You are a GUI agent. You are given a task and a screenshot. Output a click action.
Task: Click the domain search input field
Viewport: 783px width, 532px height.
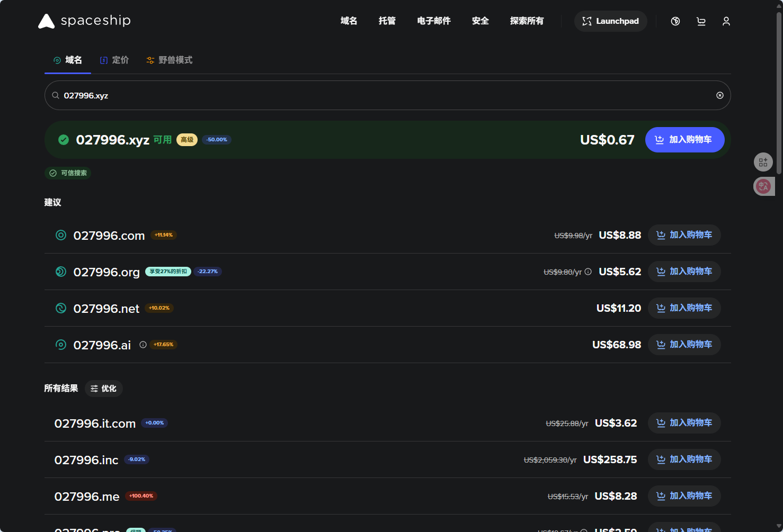coord(387,95)
